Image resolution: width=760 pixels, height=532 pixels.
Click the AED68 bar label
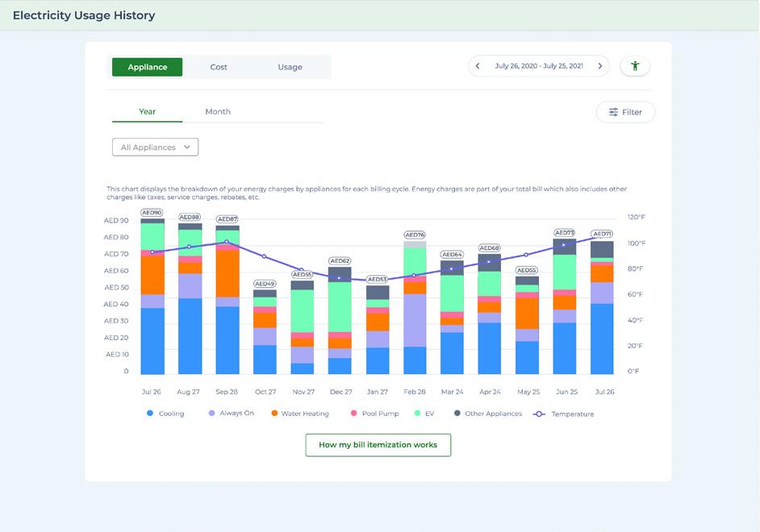[x=489, y=247]
